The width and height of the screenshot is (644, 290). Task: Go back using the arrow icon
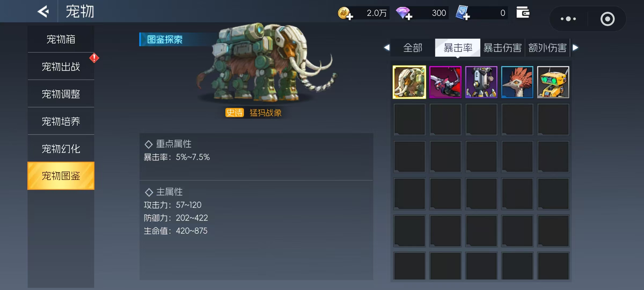(43, 12)
